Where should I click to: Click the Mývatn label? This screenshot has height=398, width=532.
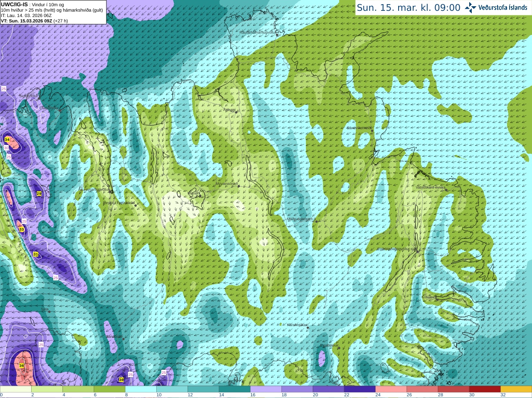(194, 193)
